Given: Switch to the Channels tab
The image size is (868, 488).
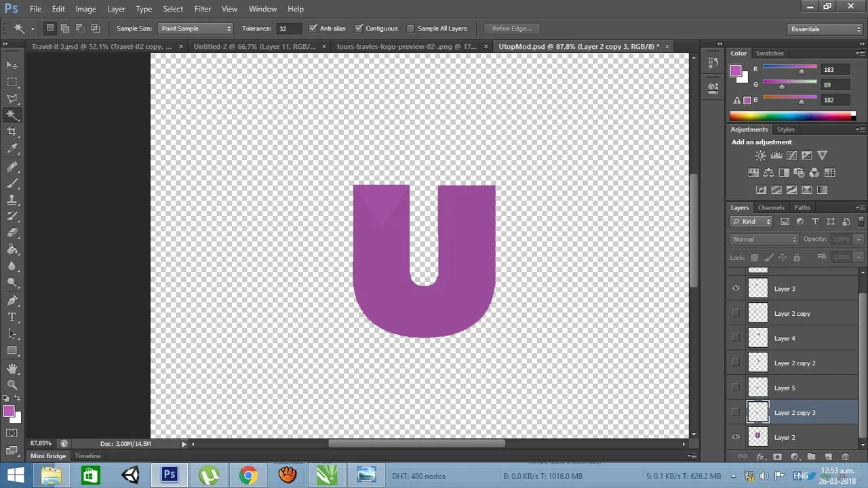Looking at the screenshot, I should coord(771,207).
